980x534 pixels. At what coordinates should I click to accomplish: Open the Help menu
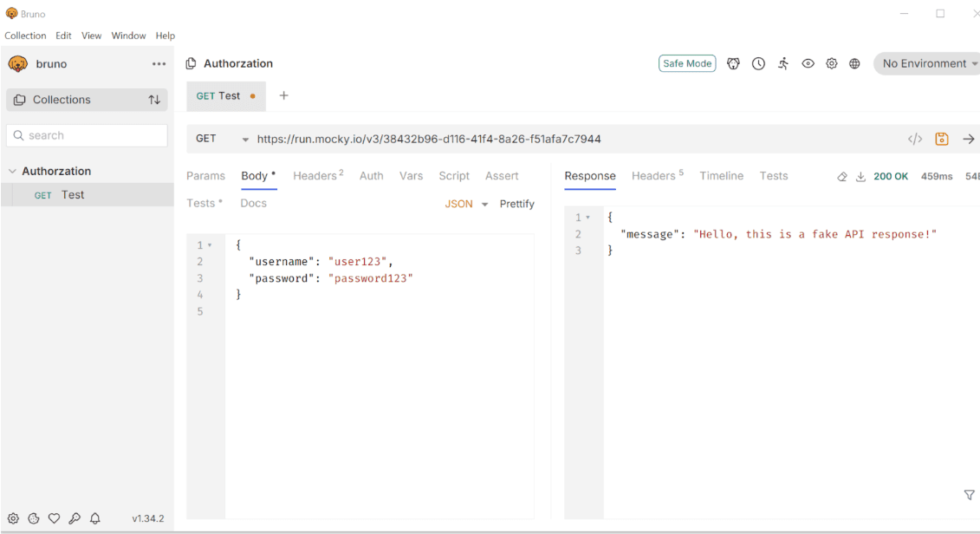165,36
